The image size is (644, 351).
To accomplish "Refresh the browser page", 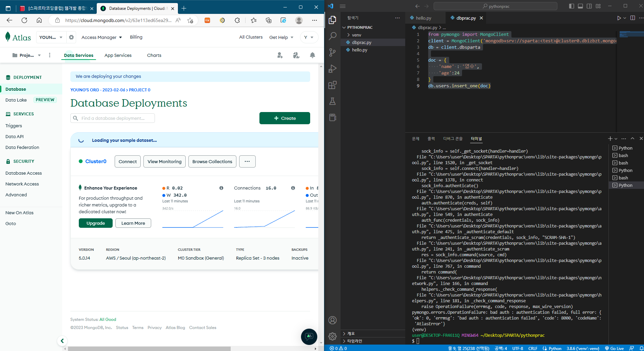I will click(24, 20).
